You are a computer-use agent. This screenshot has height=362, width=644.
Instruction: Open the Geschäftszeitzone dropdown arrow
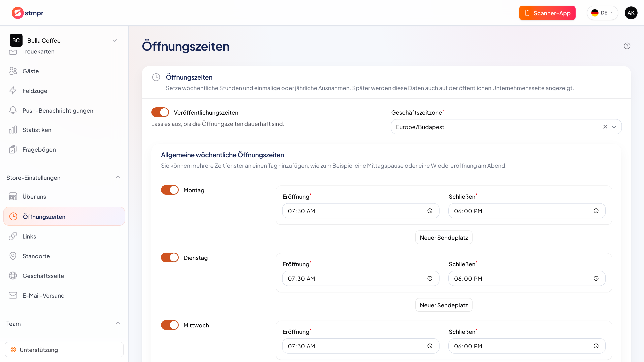point(614,127)
